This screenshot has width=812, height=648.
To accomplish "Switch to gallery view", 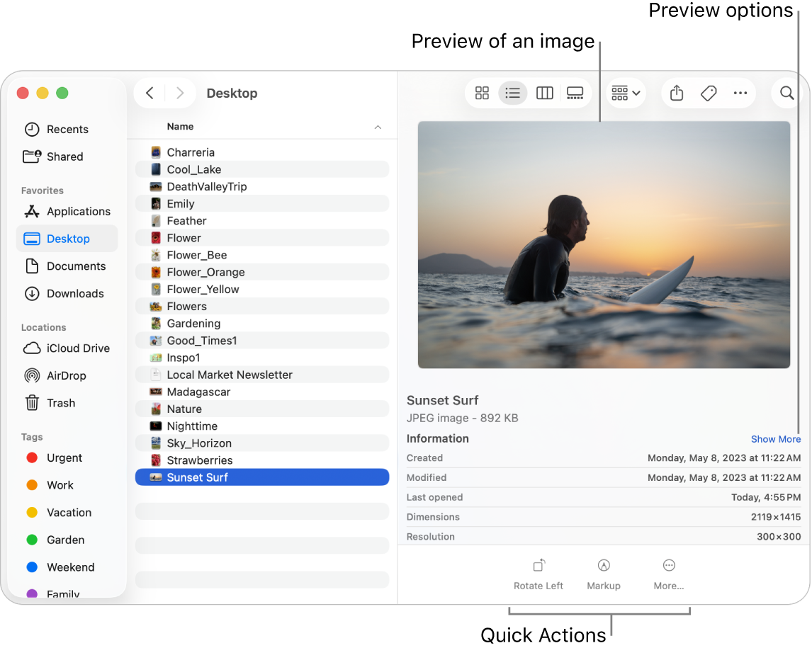I will [x=575, y=93].
